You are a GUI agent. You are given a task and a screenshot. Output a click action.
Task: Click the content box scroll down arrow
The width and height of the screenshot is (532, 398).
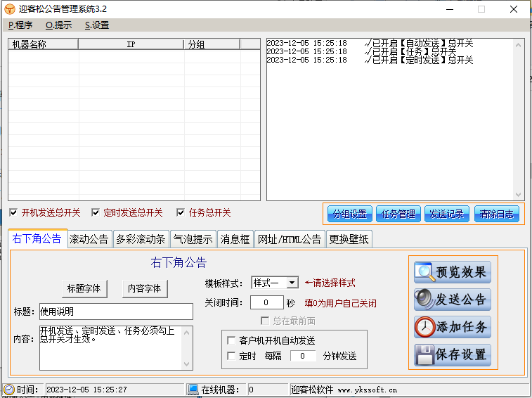(x=187, y=364)
